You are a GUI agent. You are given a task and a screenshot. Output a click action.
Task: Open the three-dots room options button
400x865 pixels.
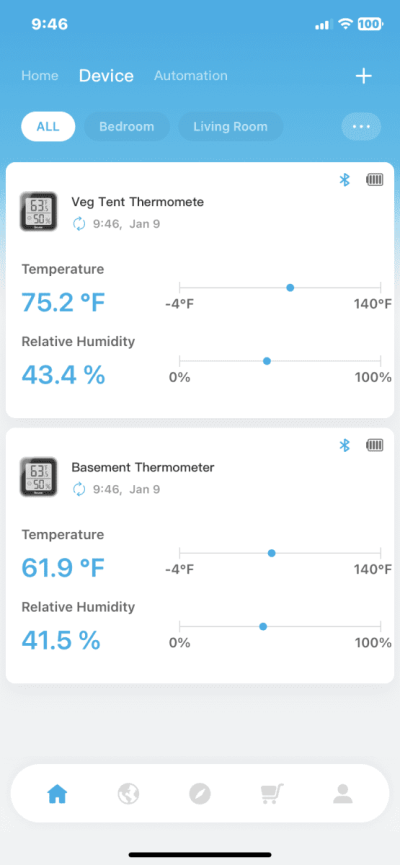361,126
